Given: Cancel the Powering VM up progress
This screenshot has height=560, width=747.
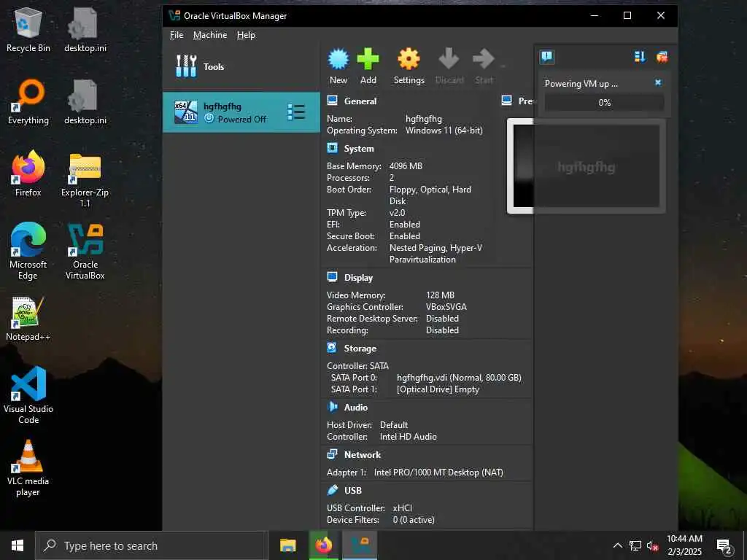Looking at the screenshot, I should point(658,82).
